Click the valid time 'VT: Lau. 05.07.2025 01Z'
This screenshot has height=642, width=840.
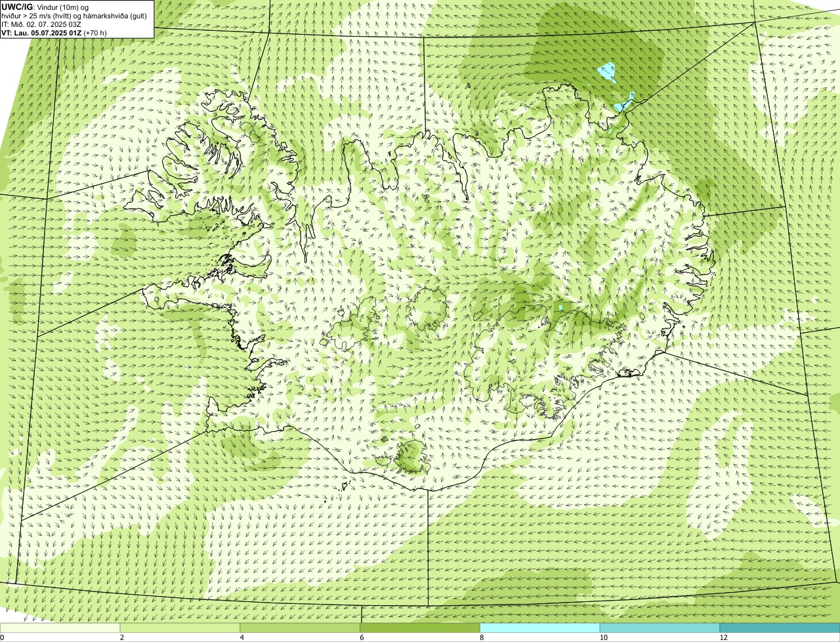(x=41, y=32)
